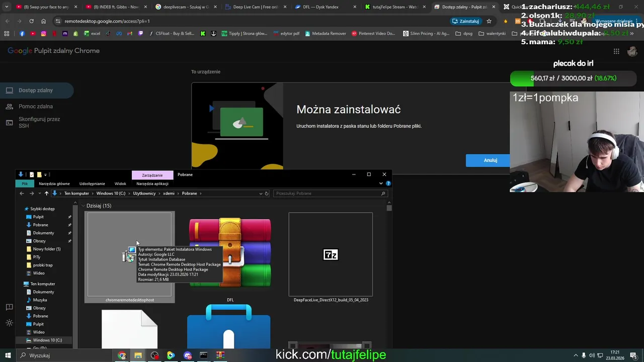Open the Chrome apps grid bookmark
The height and width of the screenshot is (362, 644).
click(7, 34)
